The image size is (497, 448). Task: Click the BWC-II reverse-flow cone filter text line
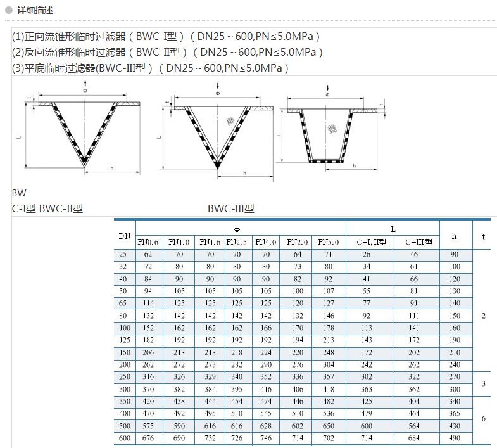[167, 52]
